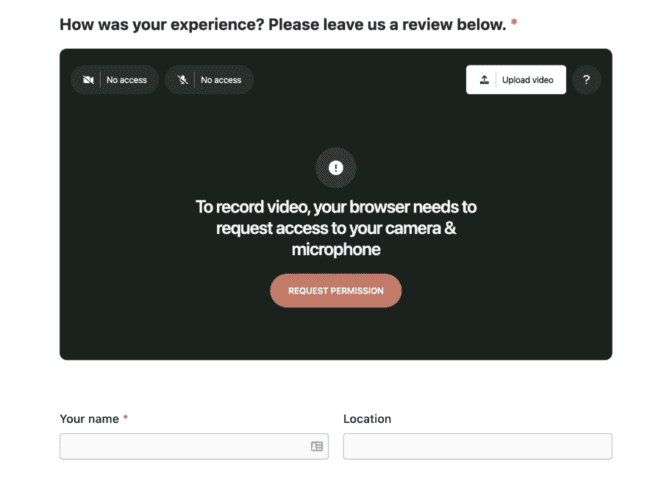Click the "To record video" message line

(x=336, y=207)
